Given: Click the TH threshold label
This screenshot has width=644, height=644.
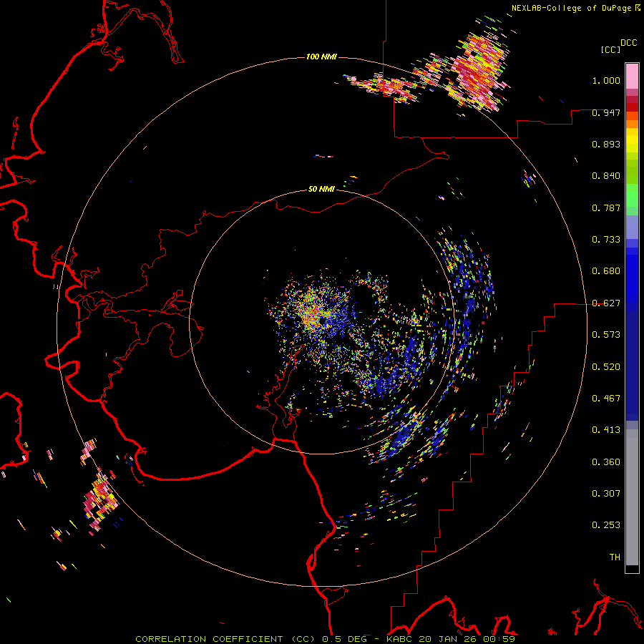Looking at the screenshot, I should (615, 557).
